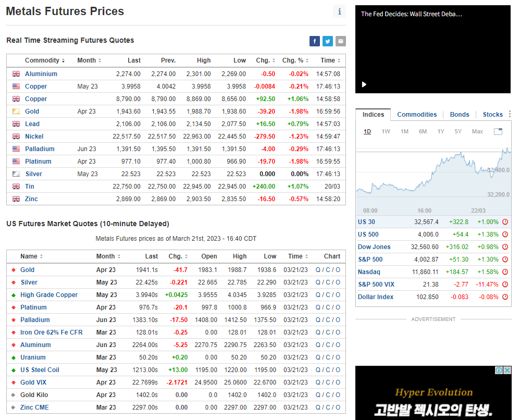Sort streaming quotes by Time column
Image resolution: width=520 pixels, height=420 pixels.
pos(330,60)
